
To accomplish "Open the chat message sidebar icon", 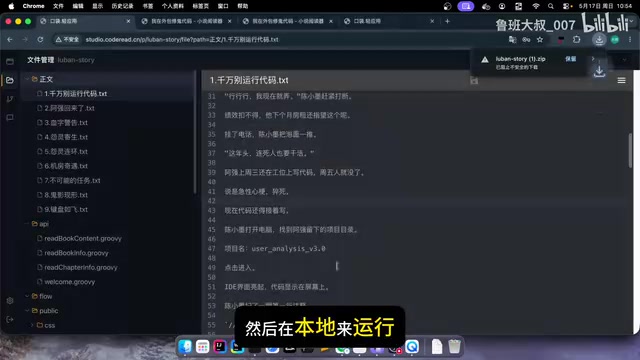I will (x=10, y=118).
